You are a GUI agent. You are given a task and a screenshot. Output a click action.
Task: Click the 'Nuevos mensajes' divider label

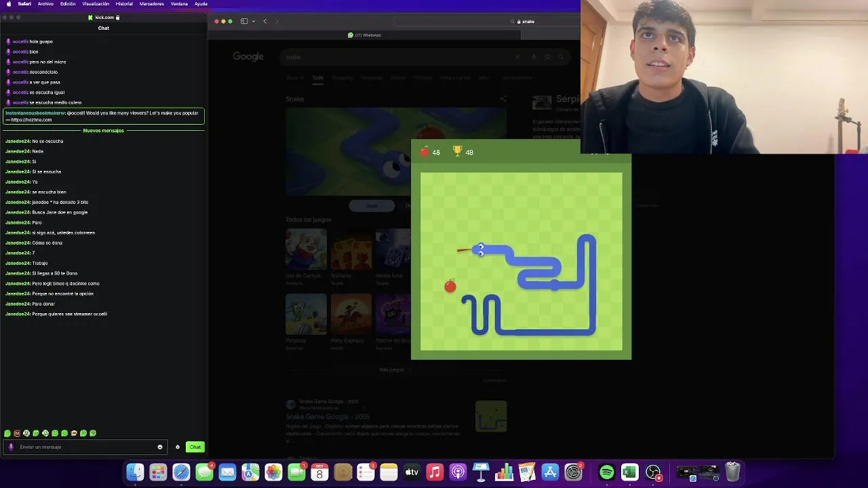104,130
